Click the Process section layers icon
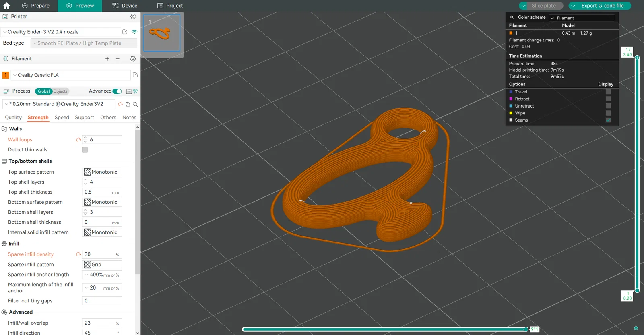This screenshot has height=335, width=644. pyautogui.click(x=6, y=91)
